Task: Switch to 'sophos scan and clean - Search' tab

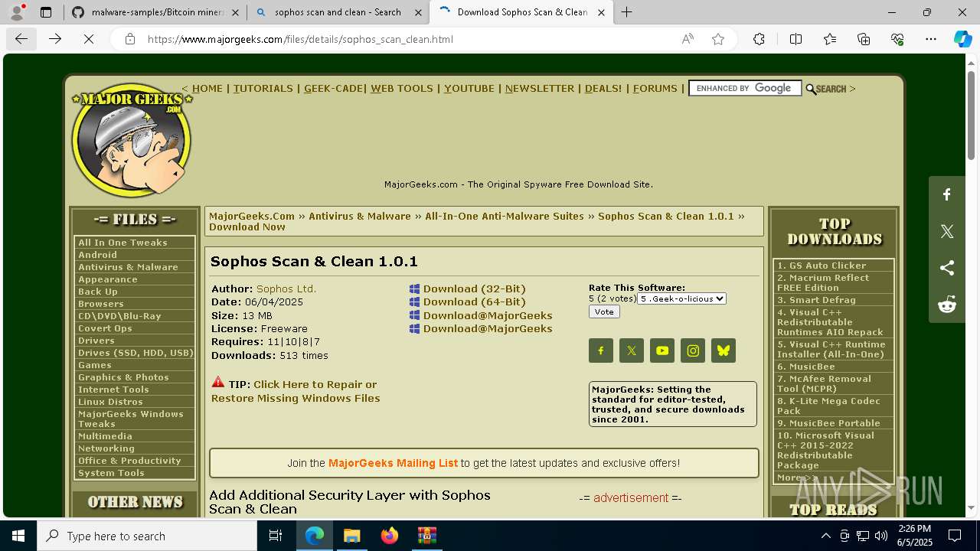Action: (x=338, y=12)
